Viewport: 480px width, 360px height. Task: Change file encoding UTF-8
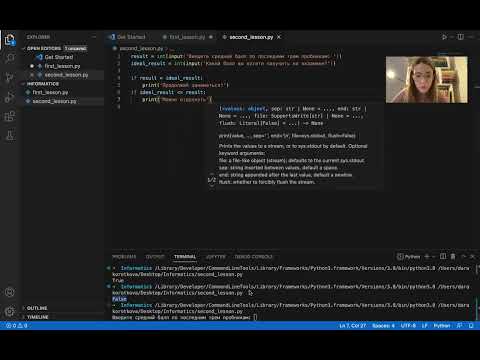408,326
